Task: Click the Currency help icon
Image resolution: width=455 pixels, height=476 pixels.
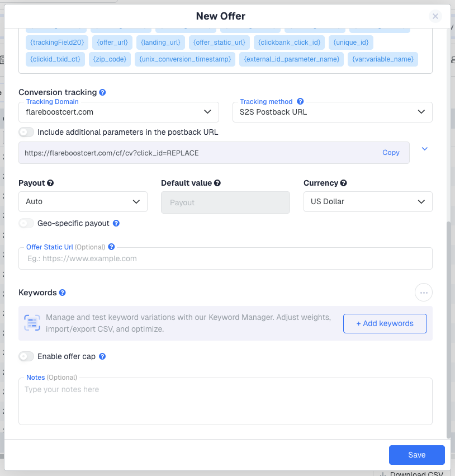Action: [x=343, y=183]
